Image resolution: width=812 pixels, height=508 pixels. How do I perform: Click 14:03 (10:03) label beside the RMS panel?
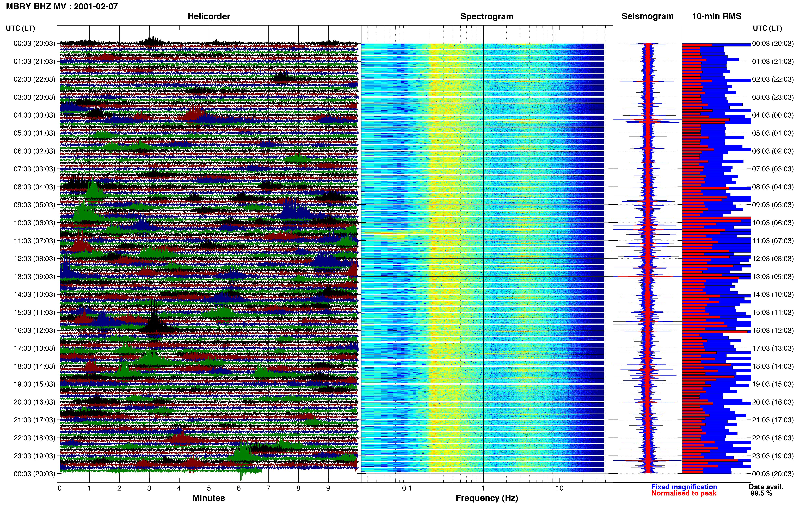(x=773, y=295)
